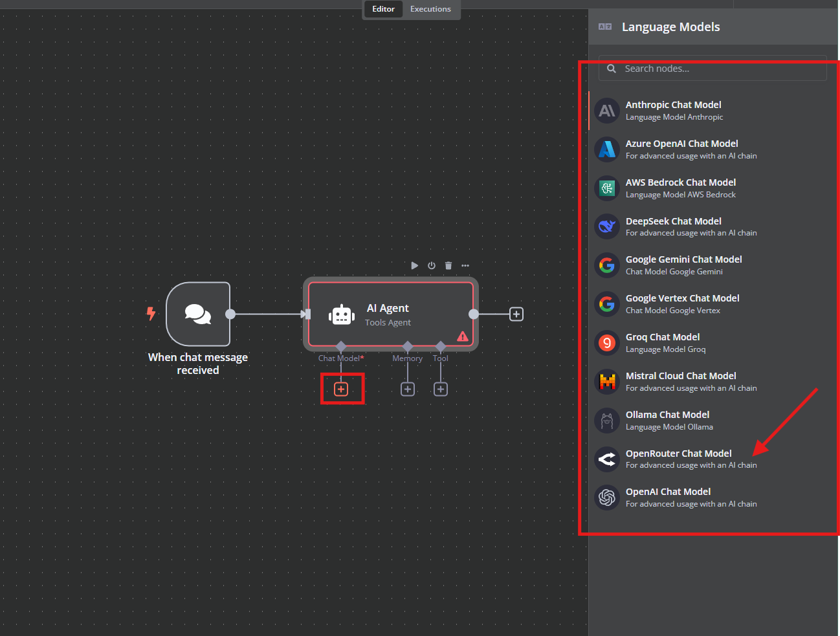The width and height of the screenshot is (840, 636).
Task: Add next node after AI Agent output
Action: (x=516, y=314)
